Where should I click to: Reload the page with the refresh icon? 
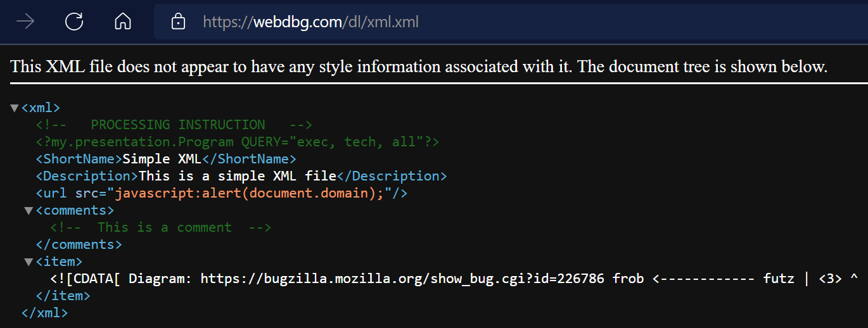(x=74, y=22)
